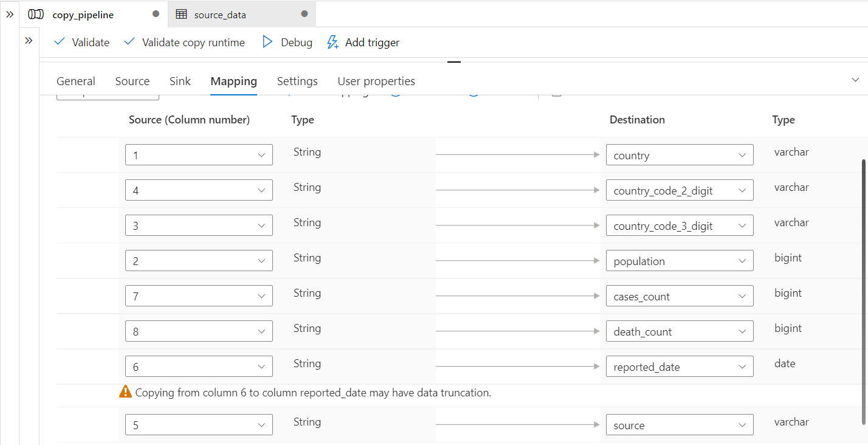
Task: Click the Debug play icon
Action: pos(267,42)
